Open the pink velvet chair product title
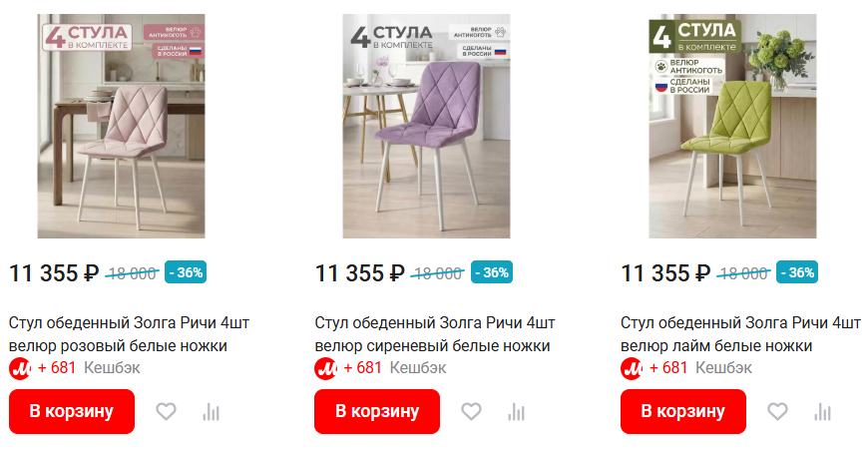868x450 pixels. pyautogui.click(x=129, y=334)
